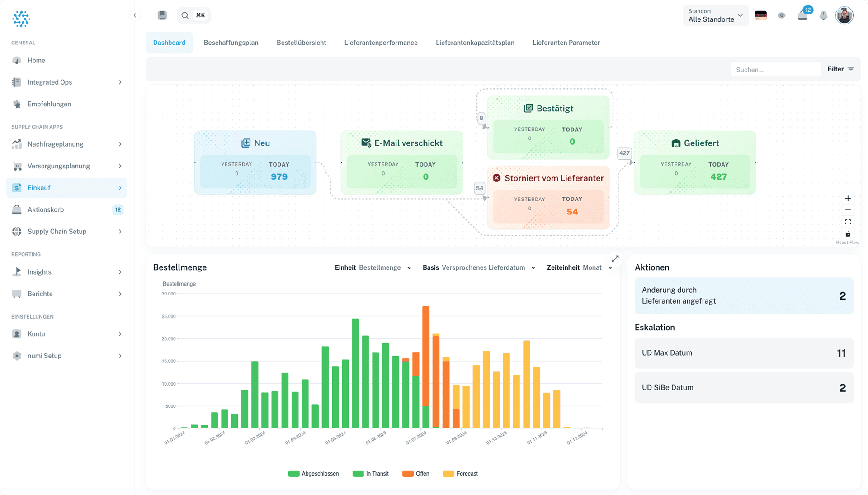The width and height of the screenshot is (868, 495).
Task: Open the Lieferantenperformance tab
Action: click(381, 42)
